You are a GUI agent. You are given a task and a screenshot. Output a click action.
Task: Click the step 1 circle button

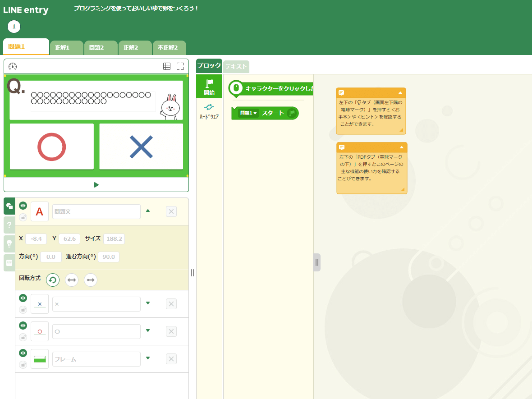(x=14, y=27)
